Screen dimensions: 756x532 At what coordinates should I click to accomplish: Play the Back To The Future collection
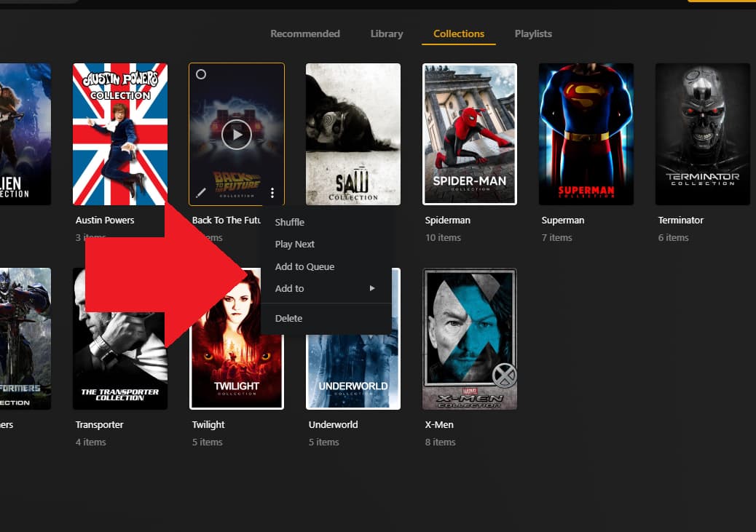(236, 135)
